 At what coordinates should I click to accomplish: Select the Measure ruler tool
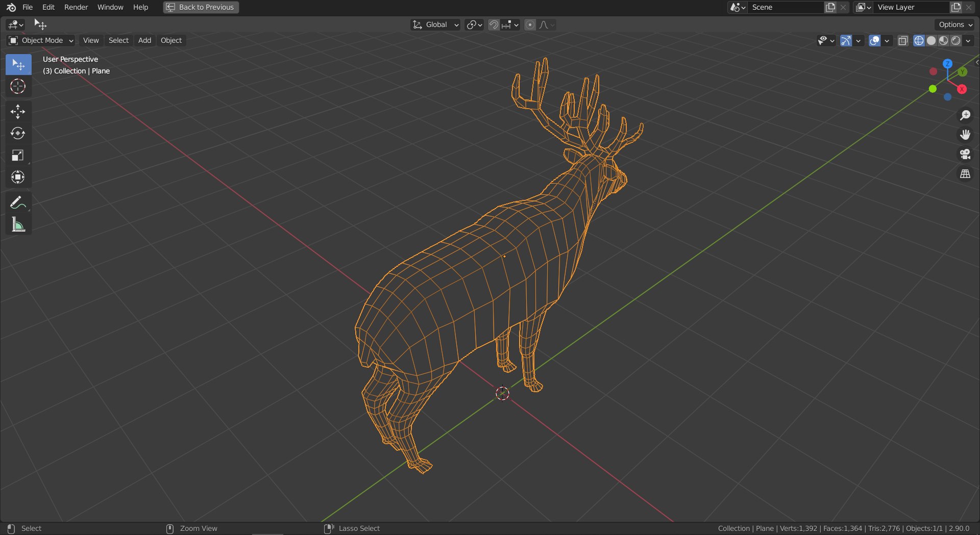(x=18, y=224)
